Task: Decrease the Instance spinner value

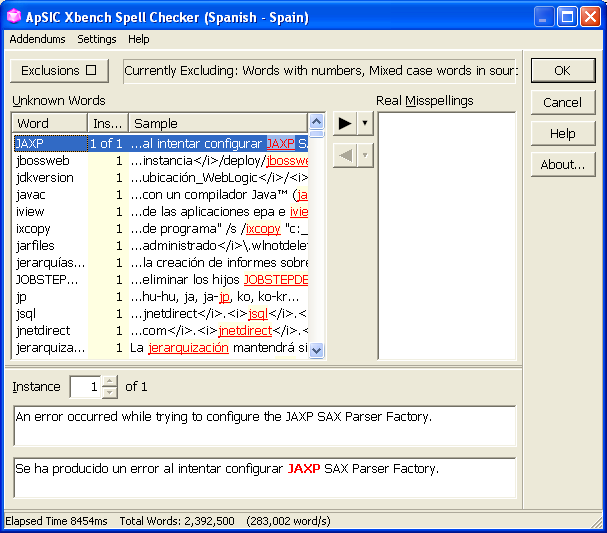Action: tap(110, 392)
